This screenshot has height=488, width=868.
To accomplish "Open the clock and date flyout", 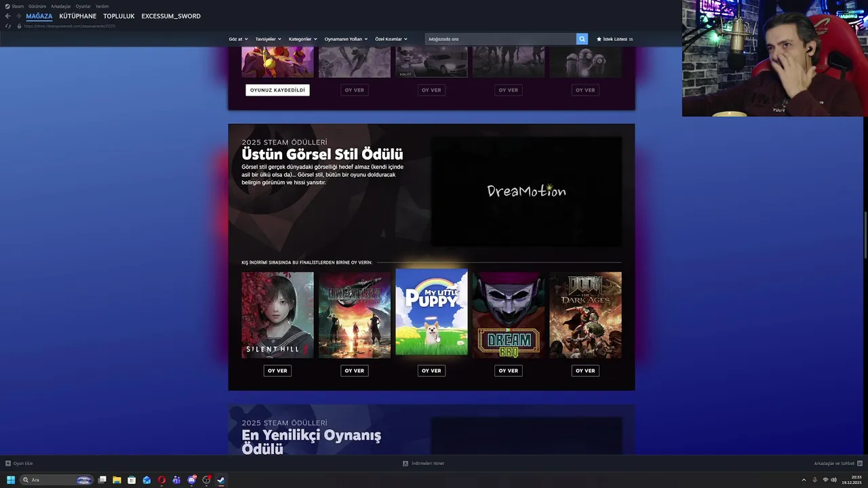I will pyautogui.click(x=851, y=480).
